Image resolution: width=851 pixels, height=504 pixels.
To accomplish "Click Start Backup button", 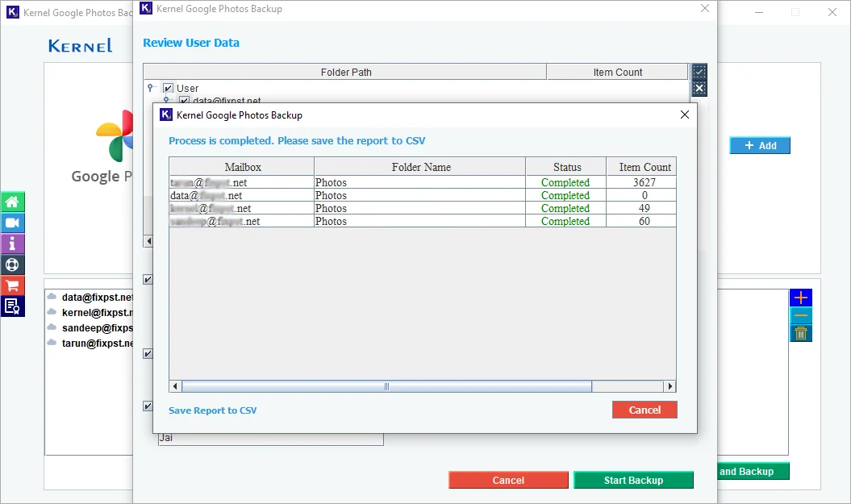I will 633,480.
